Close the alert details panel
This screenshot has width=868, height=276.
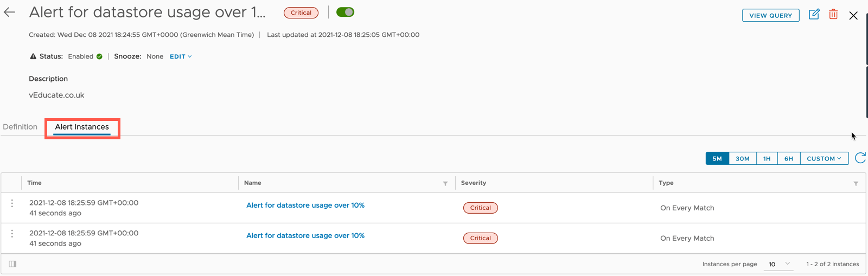(853, 16)
